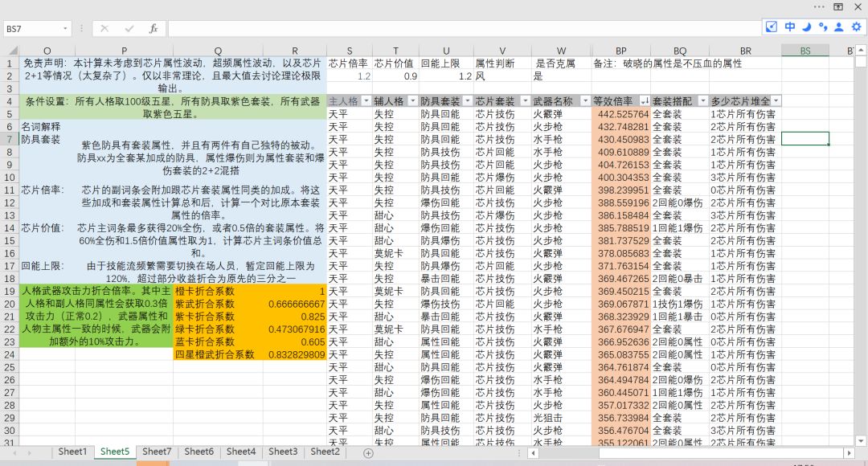Select the cell with value 0.473067916
The image size is (868, 466).
point(294,329)
